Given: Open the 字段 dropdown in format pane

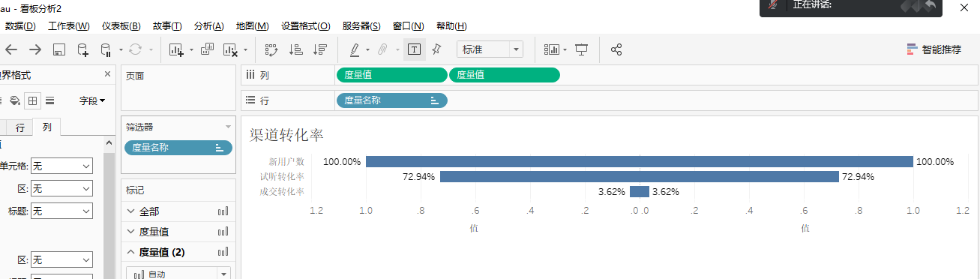Looking at the screenshot, I should [x=92, y=100].
